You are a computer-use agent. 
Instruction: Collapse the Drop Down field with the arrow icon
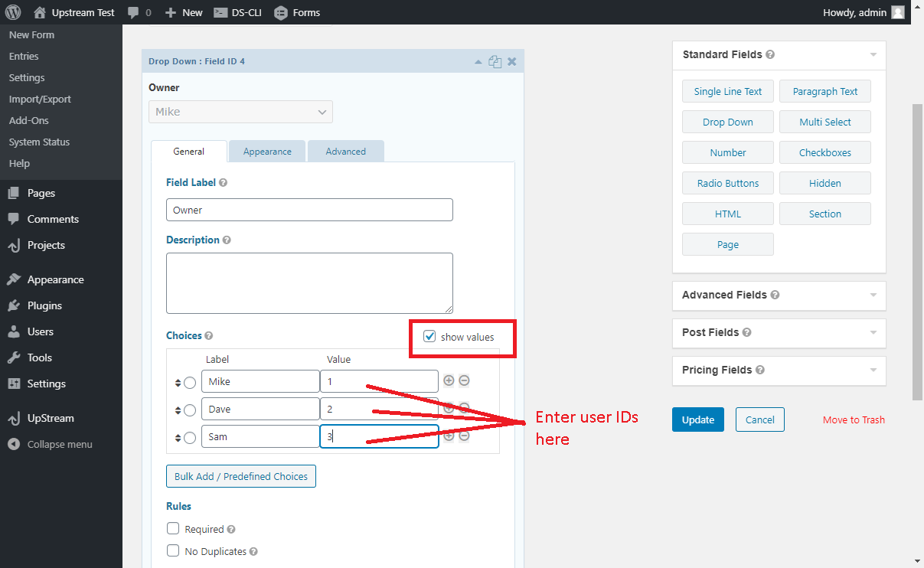478,61
